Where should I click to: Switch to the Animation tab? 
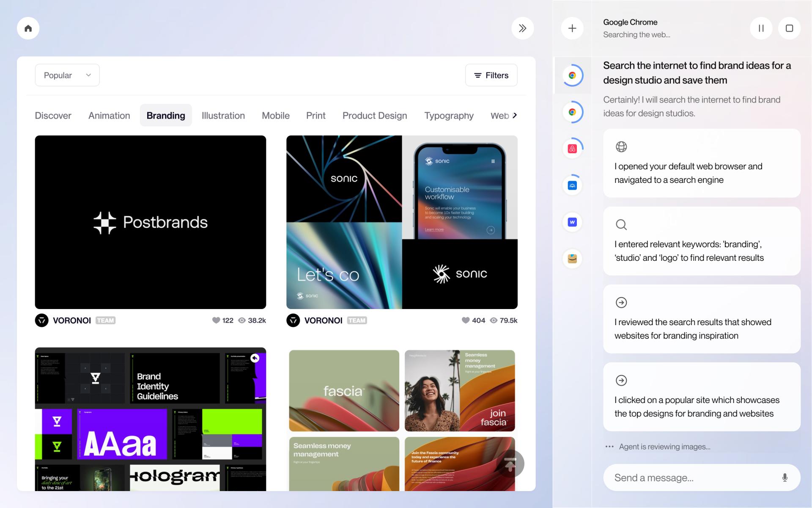109,116
